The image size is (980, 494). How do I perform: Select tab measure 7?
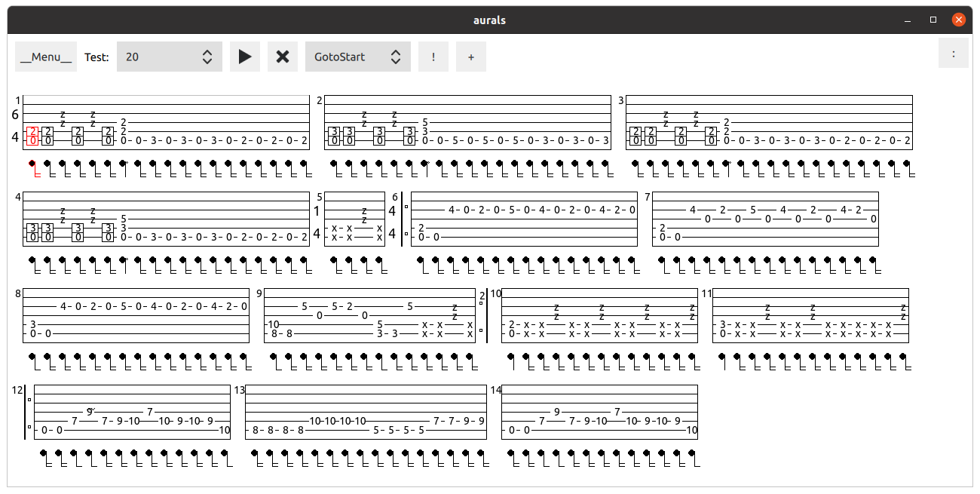pos(766,219)
